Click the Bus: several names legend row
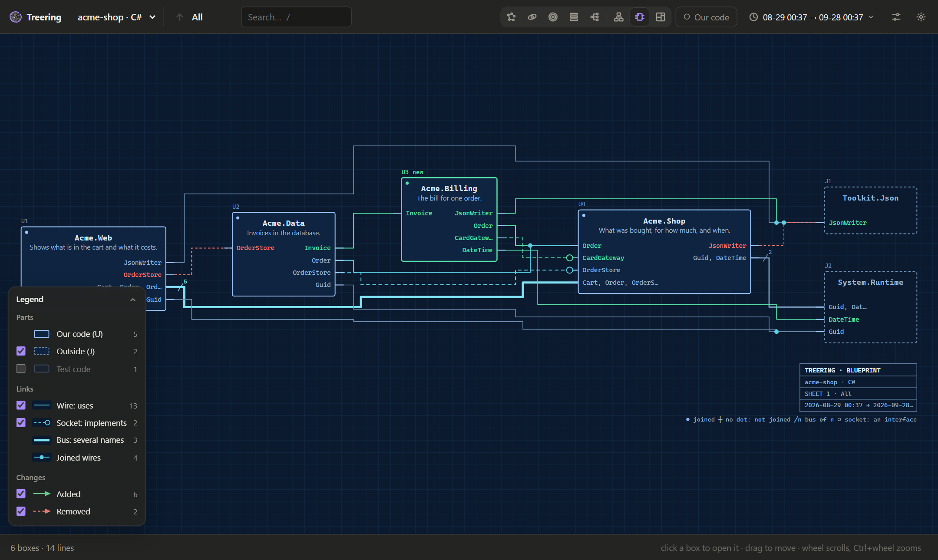Viewport: 938px width, 560px height. click(77, 440)
